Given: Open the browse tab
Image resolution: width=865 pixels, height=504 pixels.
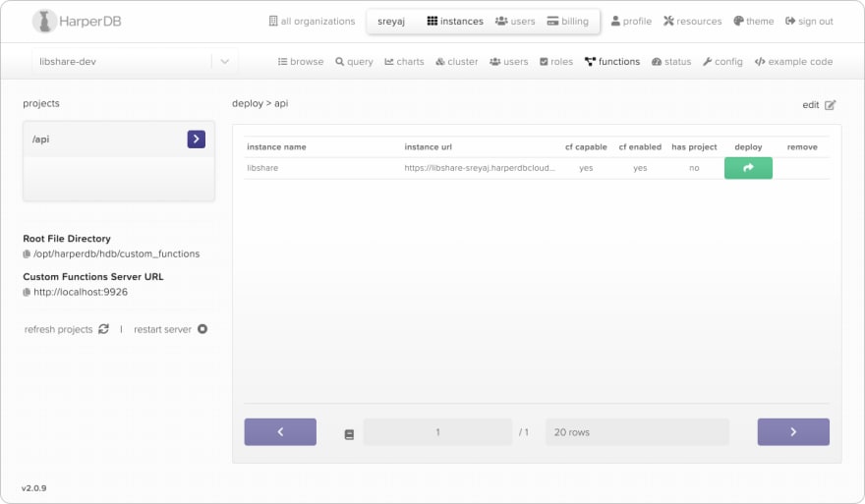Looking at the screenshot, I should coord(301,61).
